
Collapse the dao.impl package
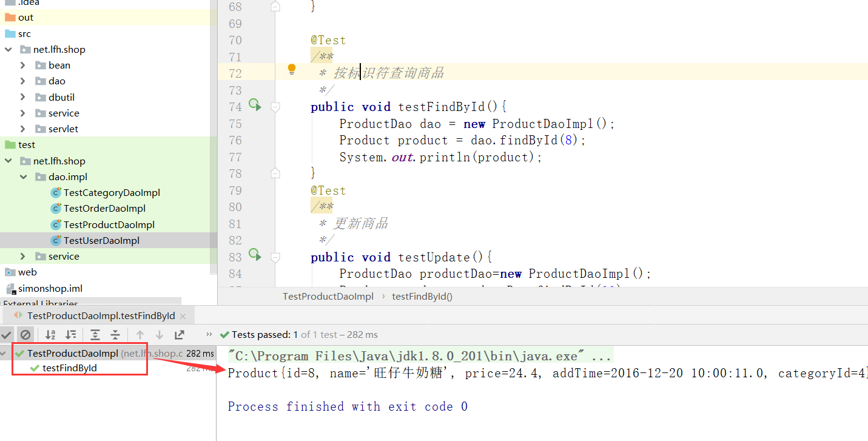point(23,177)
